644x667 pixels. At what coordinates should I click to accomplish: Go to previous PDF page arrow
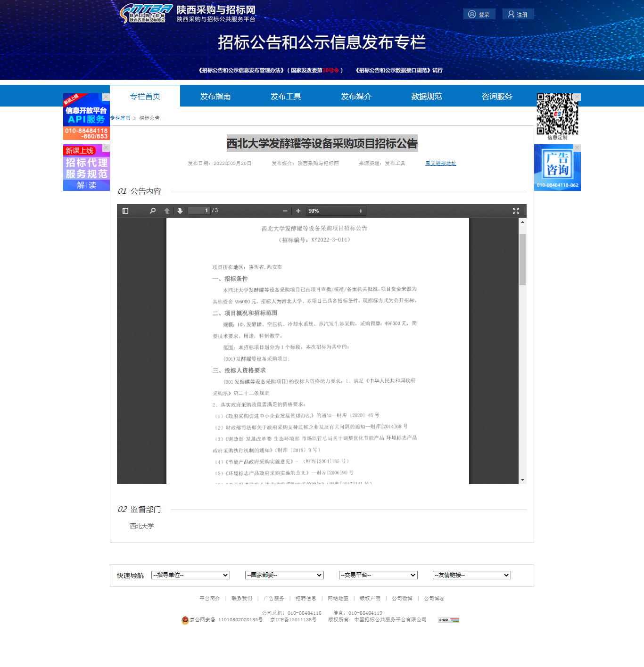click(x=167, y=211)
